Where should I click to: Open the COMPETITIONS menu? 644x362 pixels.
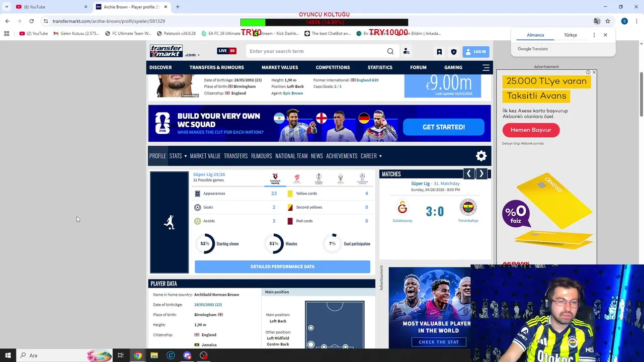333,67
